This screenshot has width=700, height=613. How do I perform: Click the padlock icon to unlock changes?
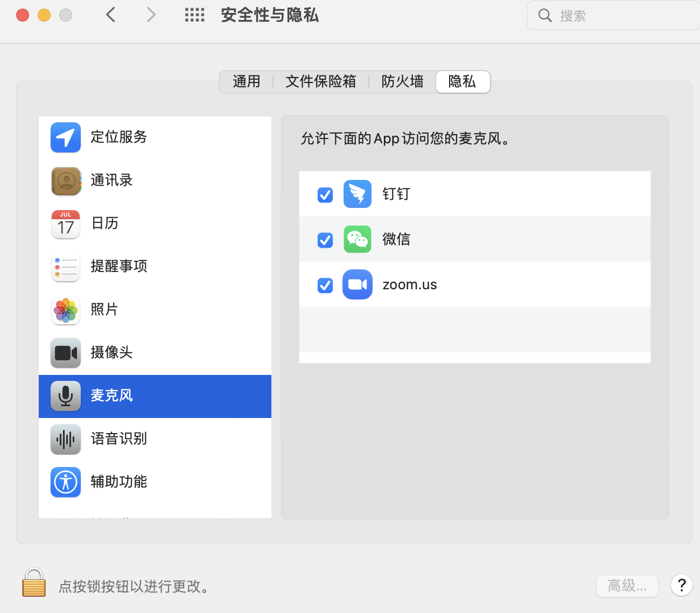[34, 582]
